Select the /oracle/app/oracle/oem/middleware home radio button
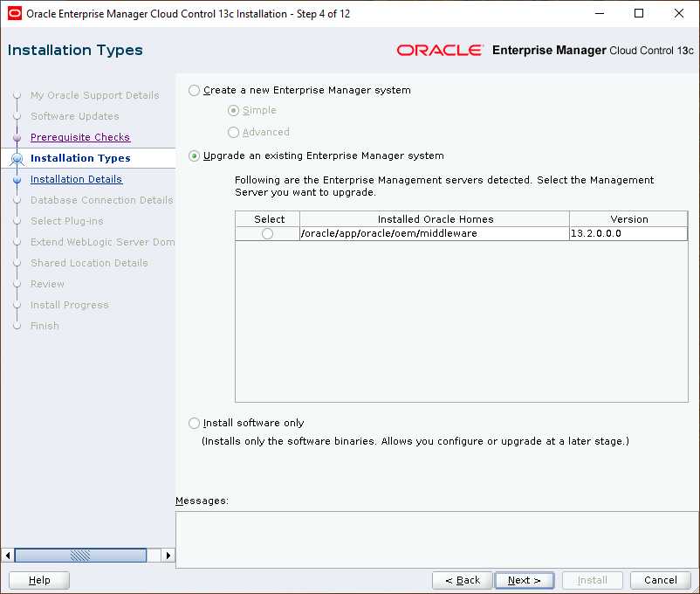This screenshot has width=700, height=594. pos(267,234)
